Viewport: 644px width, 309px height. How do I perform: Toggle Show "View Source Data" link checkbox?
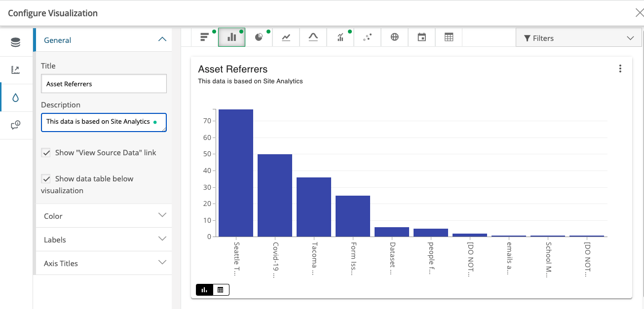(x=46, y=153)
